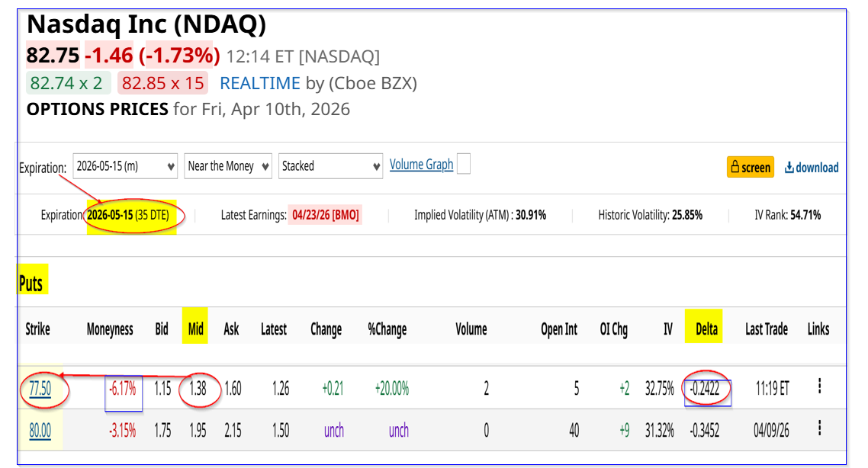The height and width of the screenshot is (468, 868).
Task: Open the Near the Money dropdown
Action: click(228, 166)
